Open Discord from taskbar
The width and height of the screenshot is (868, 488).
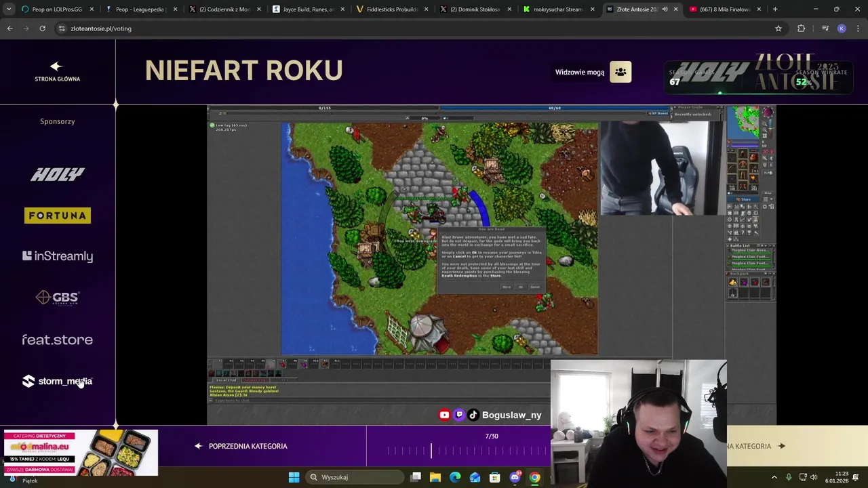(x=515, y=477)
